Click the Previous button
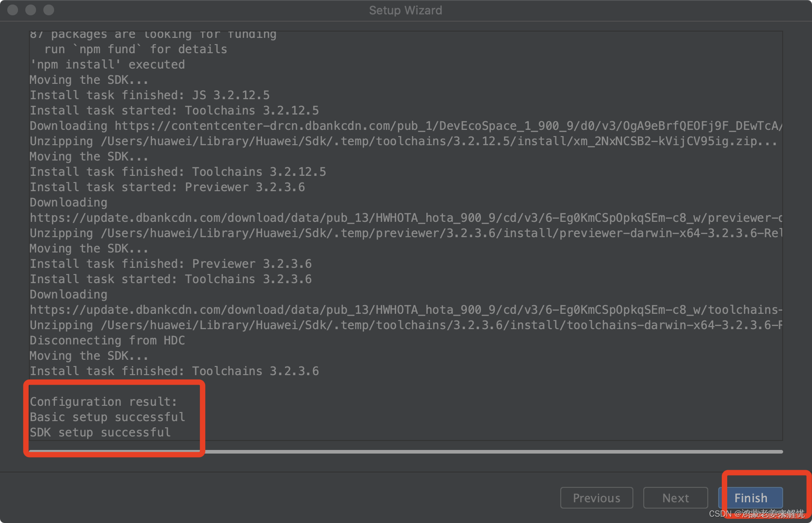Image resolution: width=812 pixels, height=523 pixels. coord(596,498)
